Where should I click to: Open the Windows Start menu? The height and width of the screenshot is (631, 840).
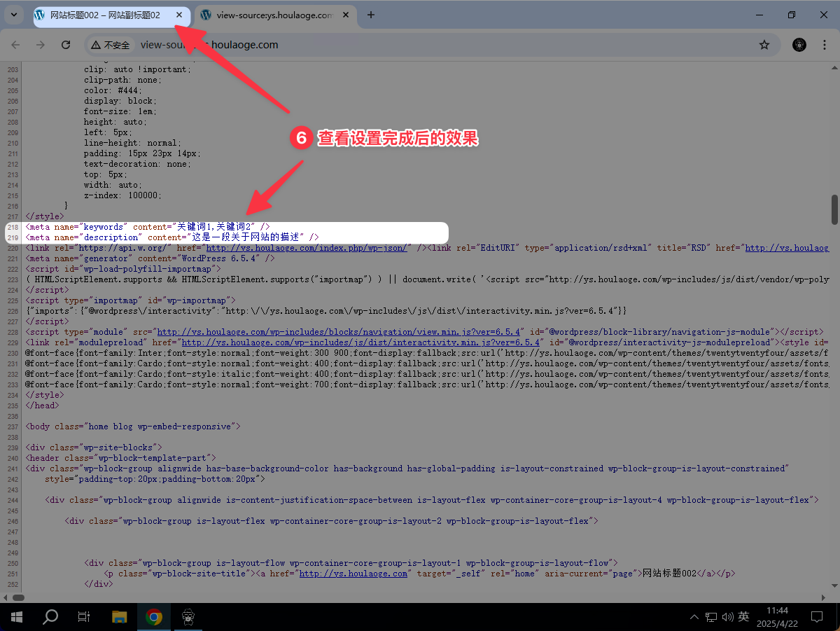(x=17, y=617)
